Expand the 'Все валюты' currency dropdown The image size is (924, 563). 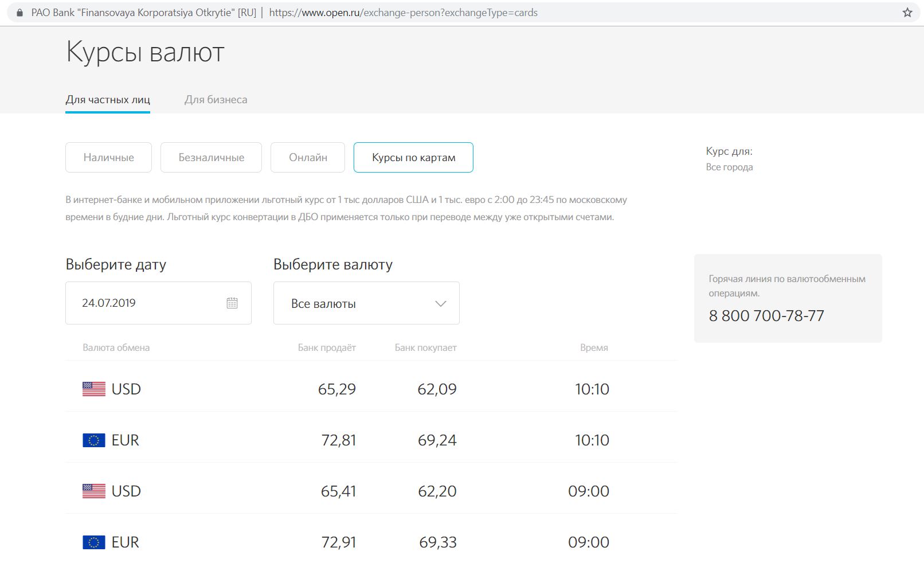(x=366, y=303)
